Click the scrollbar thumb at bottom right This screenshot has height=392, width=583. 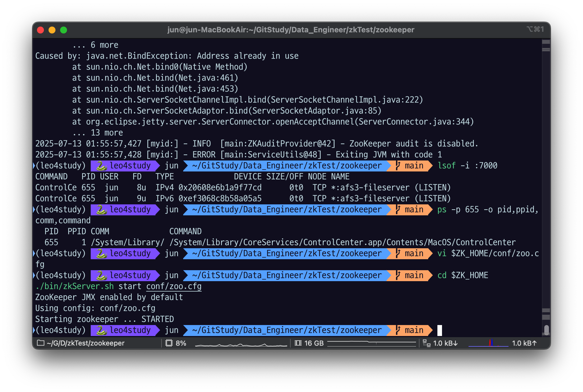(546, 330)
